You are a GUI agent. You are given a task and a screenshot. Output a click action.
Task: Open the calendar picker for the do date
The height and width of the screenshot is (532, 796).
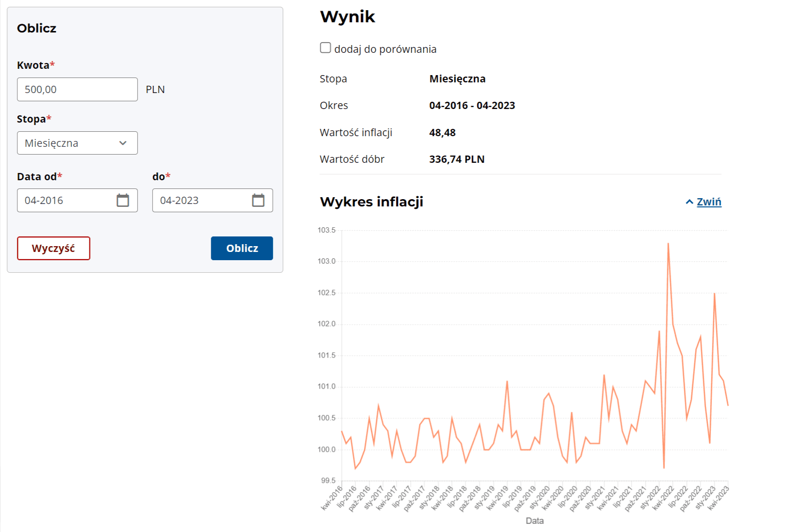pos(258,200)
